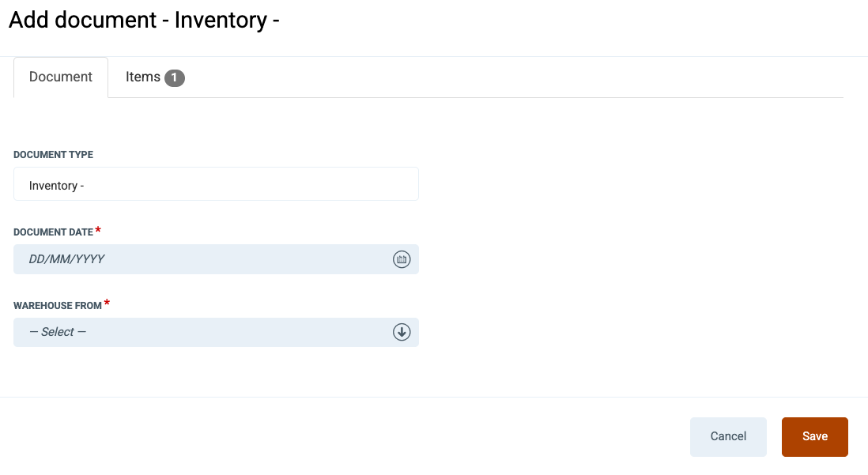Click the Items count badge showing 1
Image resolution: width=868 pixels, height=475 pixels.
pos(175,77)
